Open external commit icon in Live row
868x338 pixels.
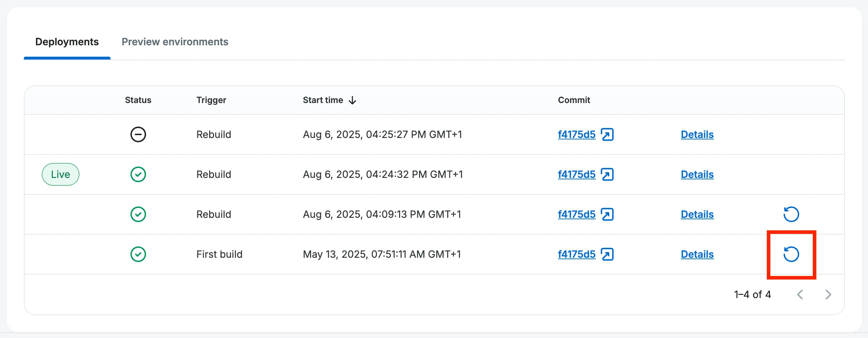point(607,174)
